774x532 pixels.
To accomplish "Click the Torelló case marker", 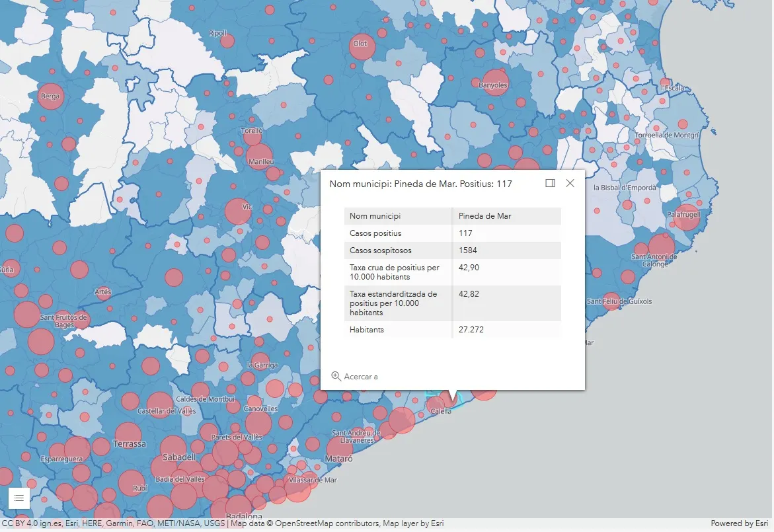I will [252, 136].
